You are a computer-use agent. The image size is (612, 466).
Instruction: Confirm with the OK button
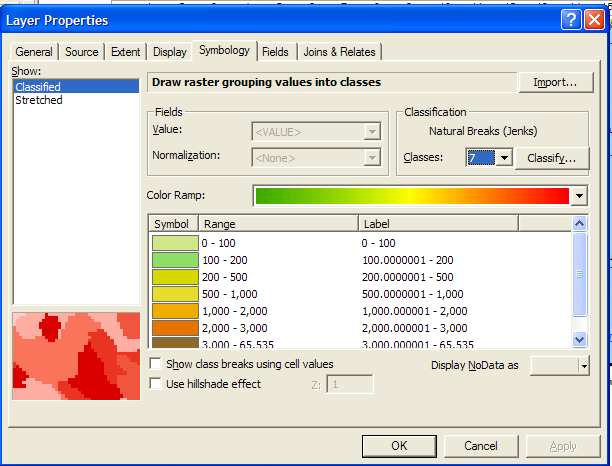[399, 446]
